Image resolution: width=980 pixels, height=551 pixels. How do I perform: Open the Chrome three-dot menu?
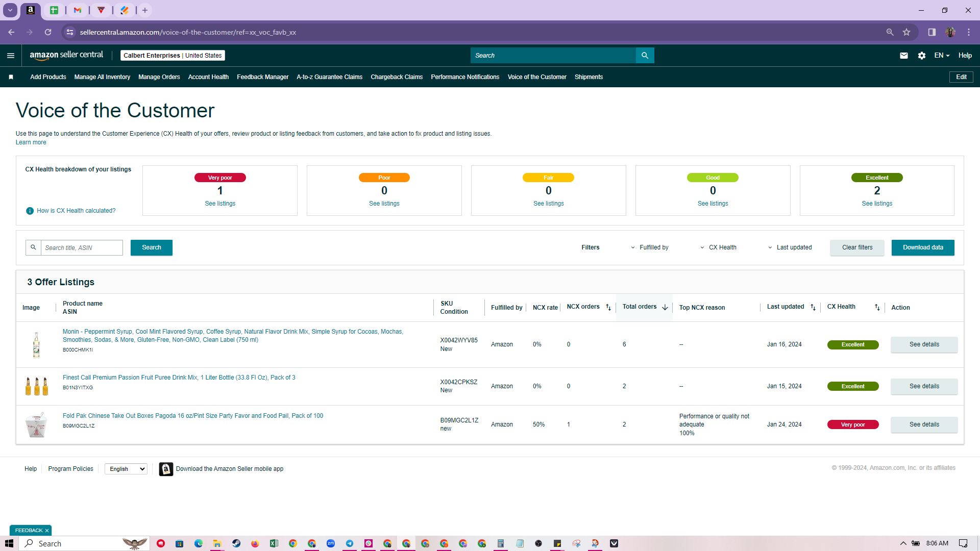click(x=969, y=32)
